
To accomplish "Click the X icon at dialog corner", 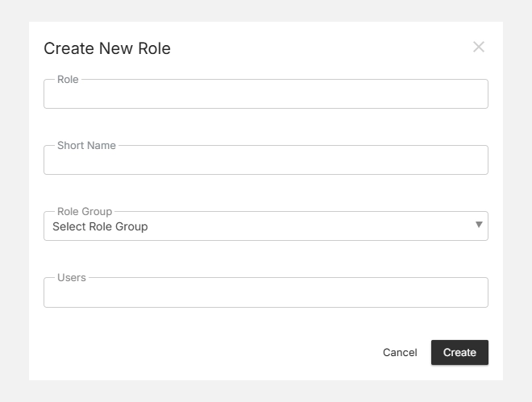I will (478, 47).
